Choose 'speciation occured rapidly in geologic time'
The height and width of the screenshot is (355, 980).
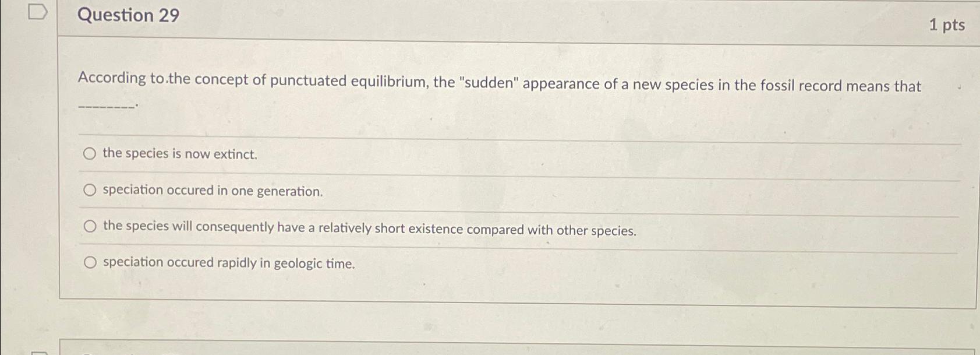point(91,262)
